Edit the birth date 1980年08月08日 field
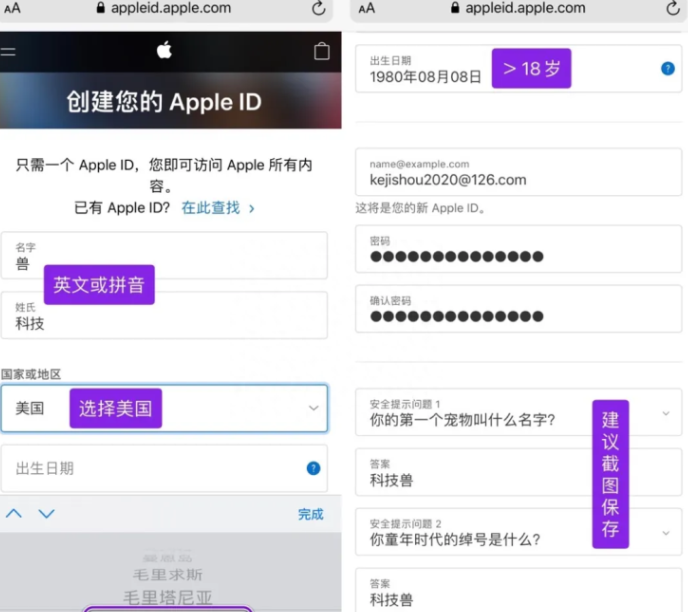688x612 pixels. pyautogui.click(x=518, y=68)
